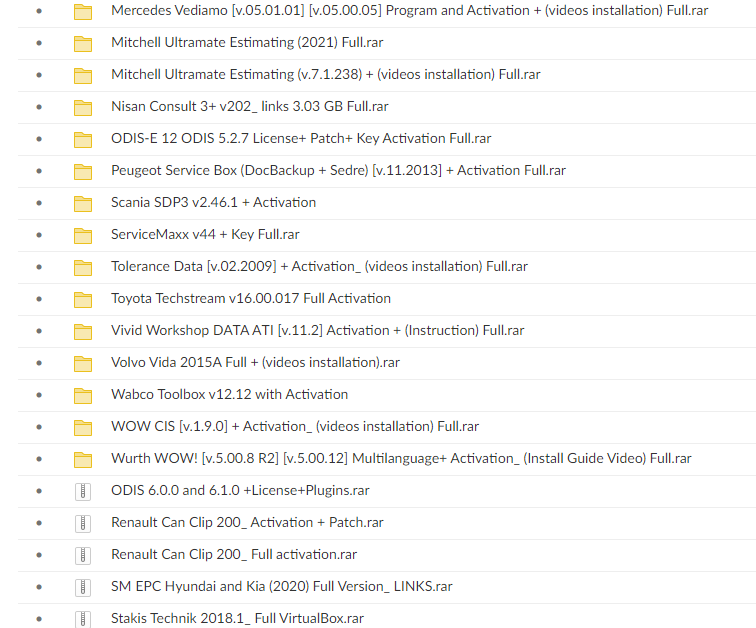This screenshot has width=756, height=628.
Task: Click folder icon beside Mercedes Vediamo entry
Action: (83, 11)
